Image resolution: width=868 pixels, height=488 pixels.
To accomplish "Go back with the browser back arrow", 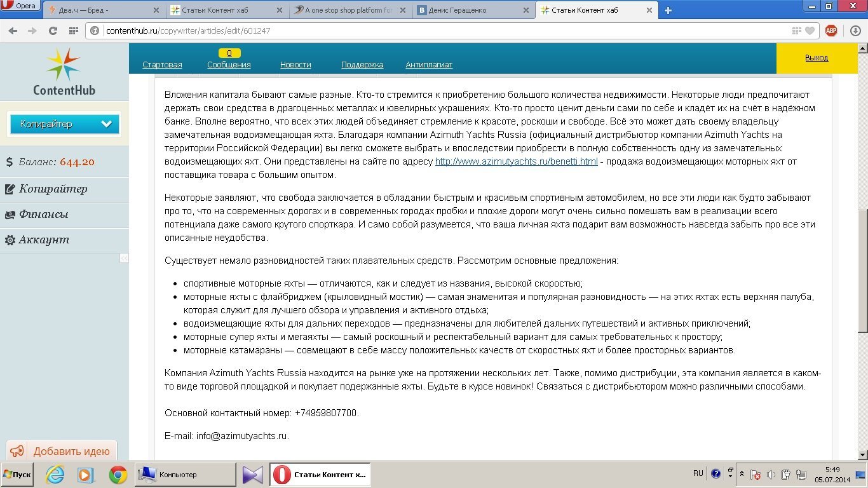I will 13,30.
